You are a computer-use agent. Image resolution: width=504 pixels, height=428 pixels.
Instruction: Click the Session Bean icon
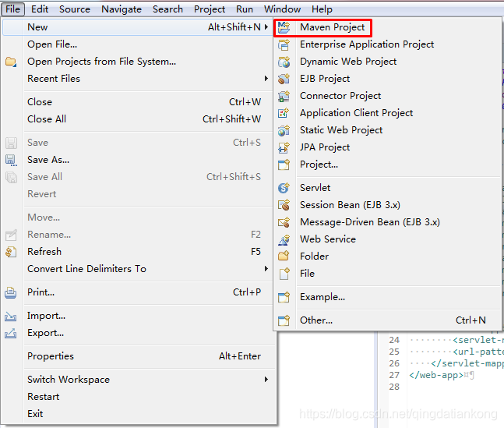coord(284,205)
